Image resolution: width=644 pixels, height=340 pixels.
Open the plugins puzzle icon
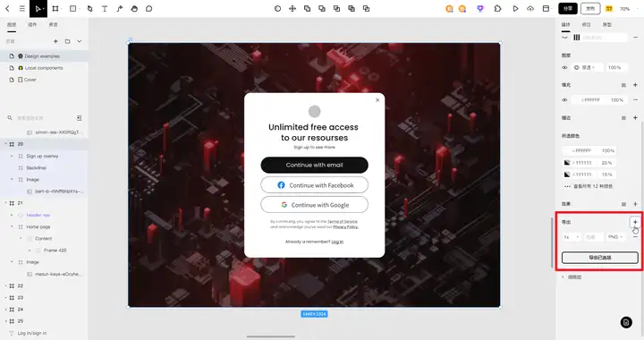498,9
